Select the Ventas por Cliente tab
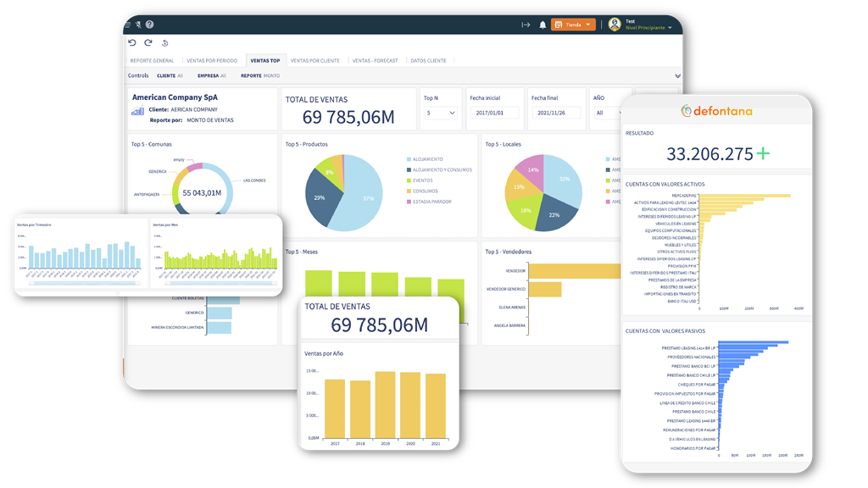This screenshot has width=868, height=488. tap(315, 61)
